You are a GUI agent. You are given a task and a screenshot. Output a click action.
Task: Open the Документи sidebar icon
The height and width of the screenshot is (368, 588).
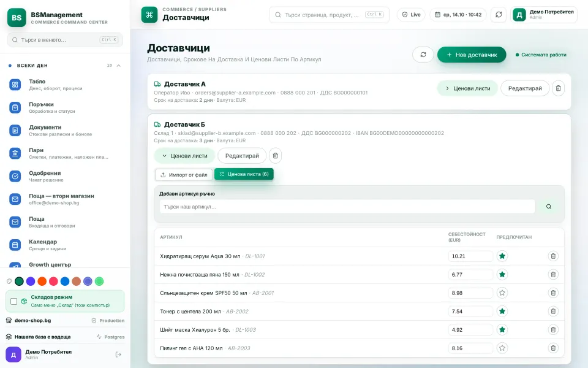coord(15,131)
